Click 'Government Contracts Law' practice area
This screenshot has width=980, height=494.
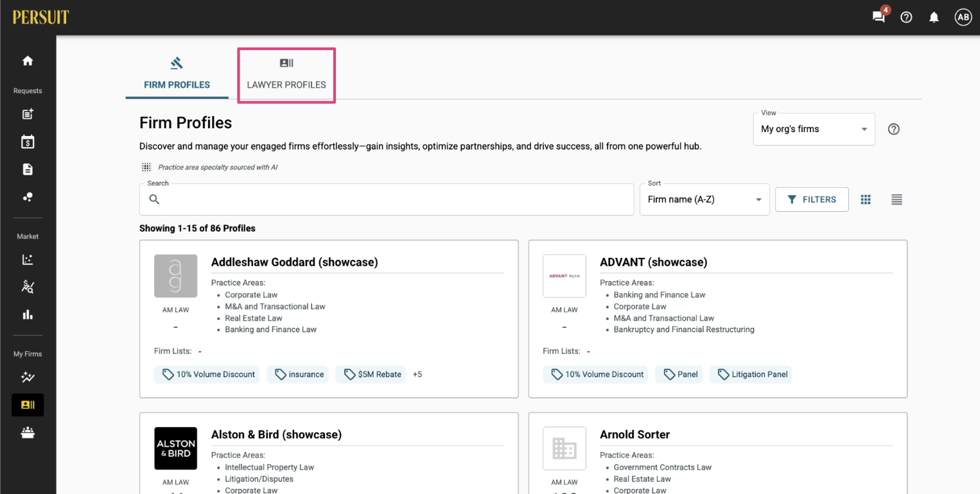coord(663,468)
